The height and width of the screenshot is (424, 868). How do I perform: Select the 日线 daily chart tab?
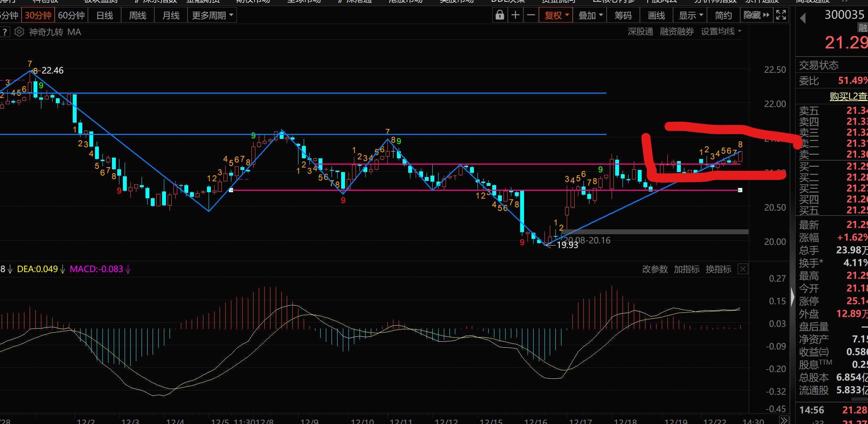pyautogui.click(x=105, y=15)
